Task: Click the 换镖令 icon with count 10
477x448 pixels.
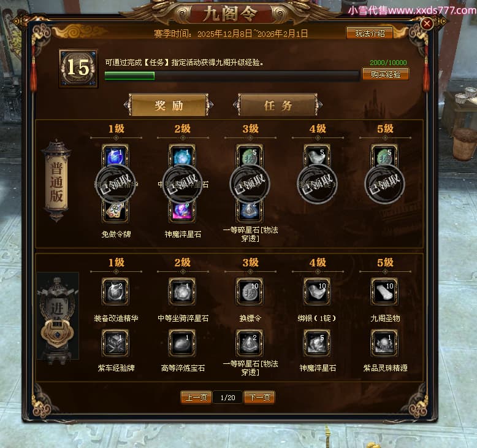Action: point(250,292)
